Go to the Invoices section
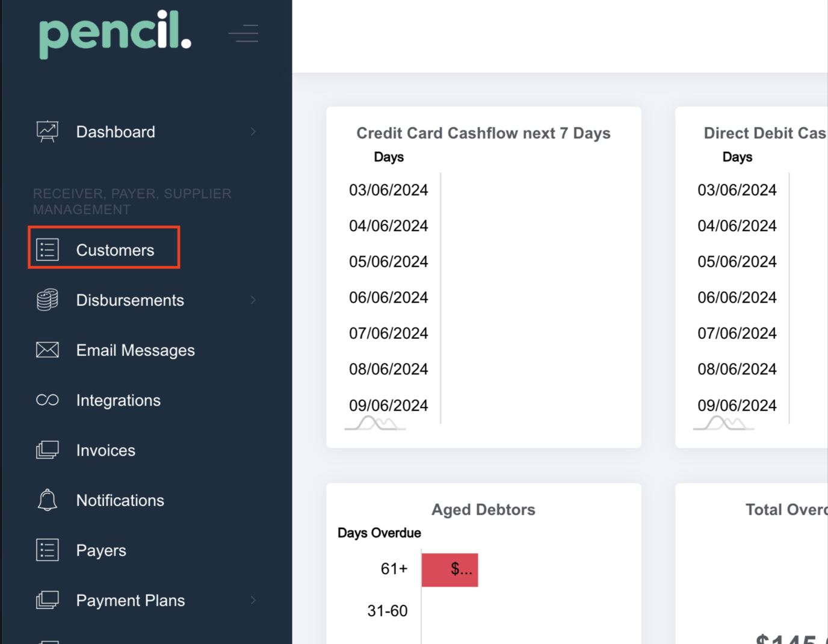 click(106, 450)
